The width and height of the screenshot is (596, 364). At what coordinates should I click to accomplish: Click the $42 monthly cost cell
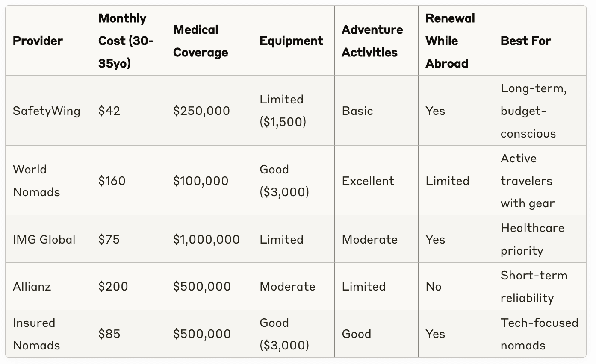(x=109, y=111)
